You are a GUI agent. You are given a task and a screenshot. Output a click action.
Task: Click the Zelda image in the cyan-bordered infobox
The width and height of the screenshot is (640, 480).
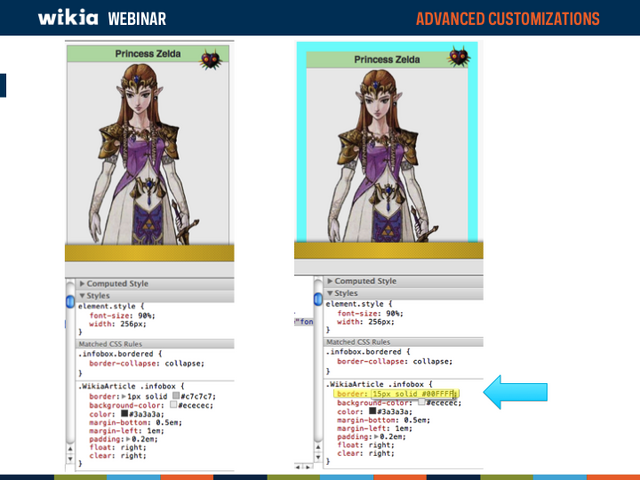coord(381,155)
